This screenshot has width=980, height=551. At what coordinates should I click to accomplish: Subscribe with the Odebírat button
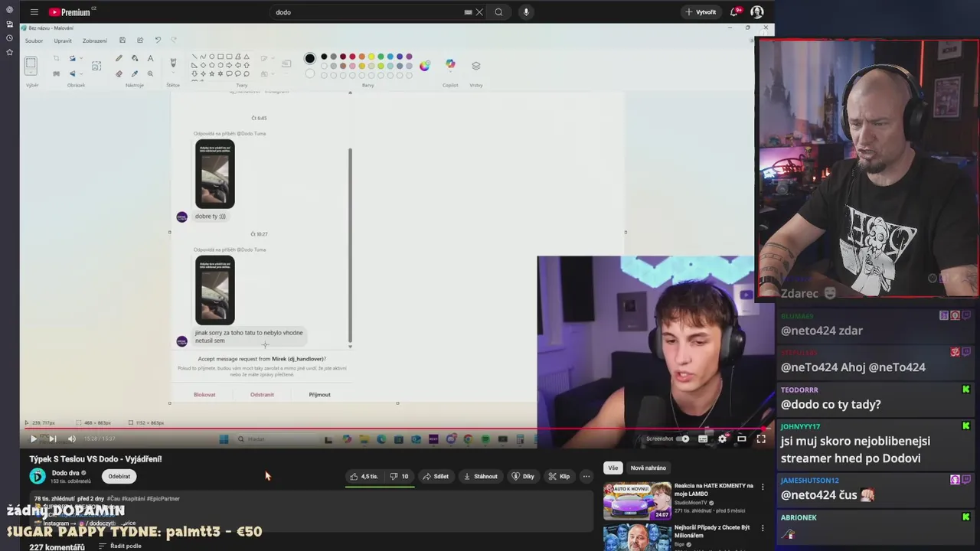(119, 476)
